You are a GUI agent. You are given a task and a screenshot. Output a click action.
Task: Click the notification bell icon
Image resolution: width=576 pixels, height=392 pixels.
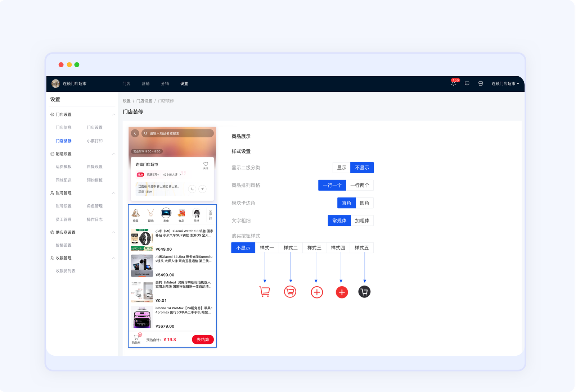[x=453, y=83]
